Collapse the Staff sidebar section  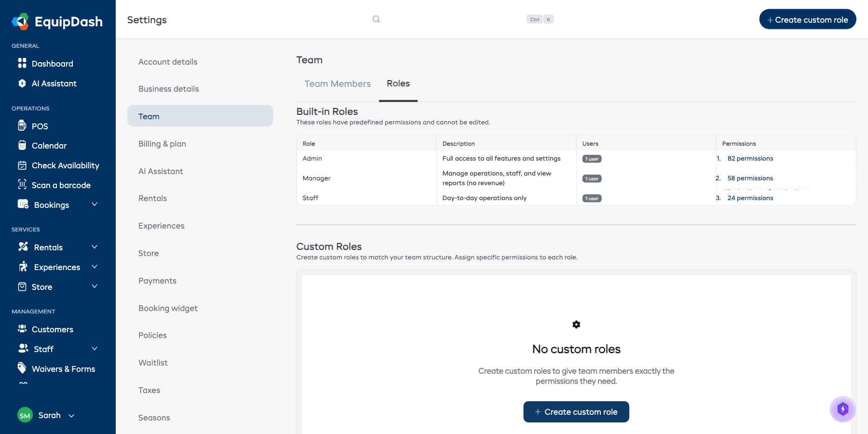click(x=95, y=348)
